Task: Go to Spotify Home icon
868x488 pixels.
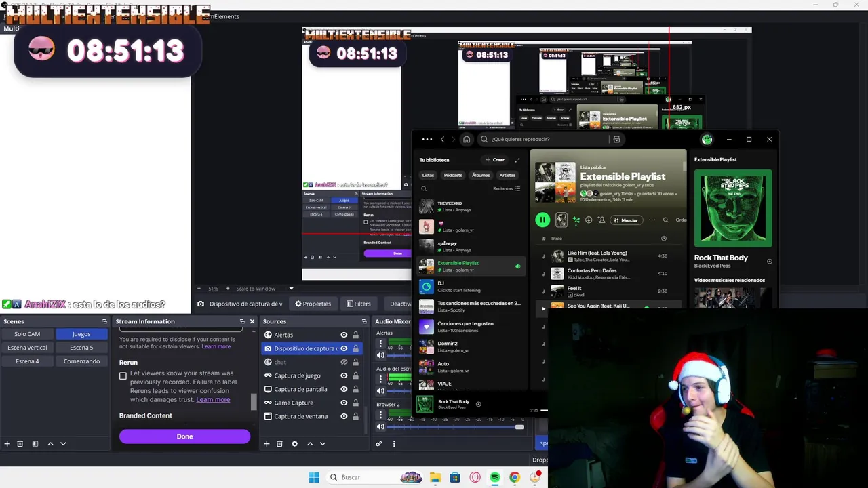Action: pyautogui.click(x=467, y=139)
